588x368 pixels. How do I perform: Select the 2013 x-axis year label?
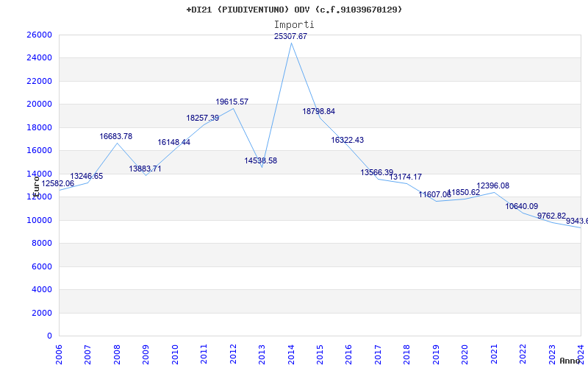[262, 355]
